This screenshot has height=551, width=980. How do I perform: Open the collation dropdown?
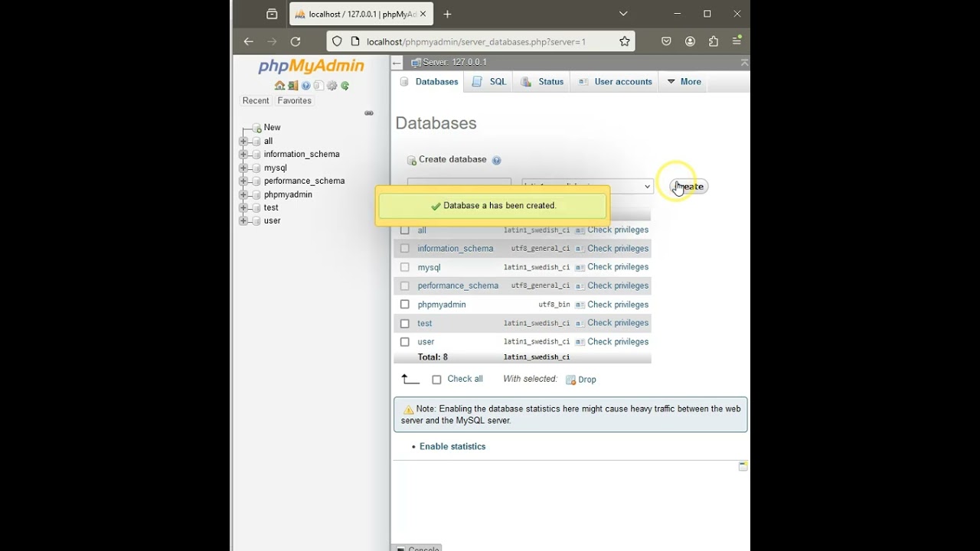(x=587, y=186)
